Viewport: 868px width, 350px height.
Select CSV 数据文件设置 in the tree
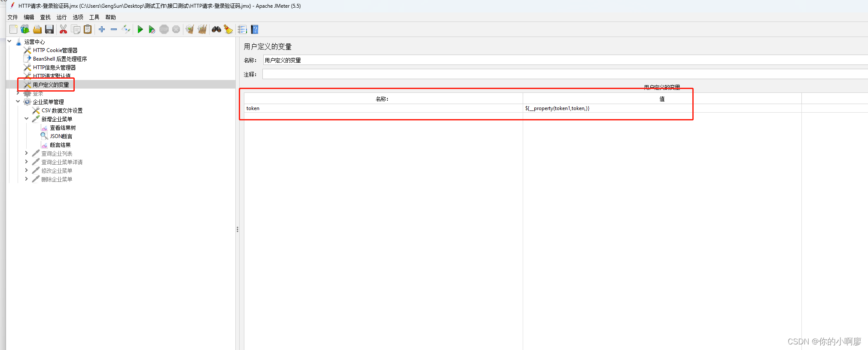[x=62, y=111]
